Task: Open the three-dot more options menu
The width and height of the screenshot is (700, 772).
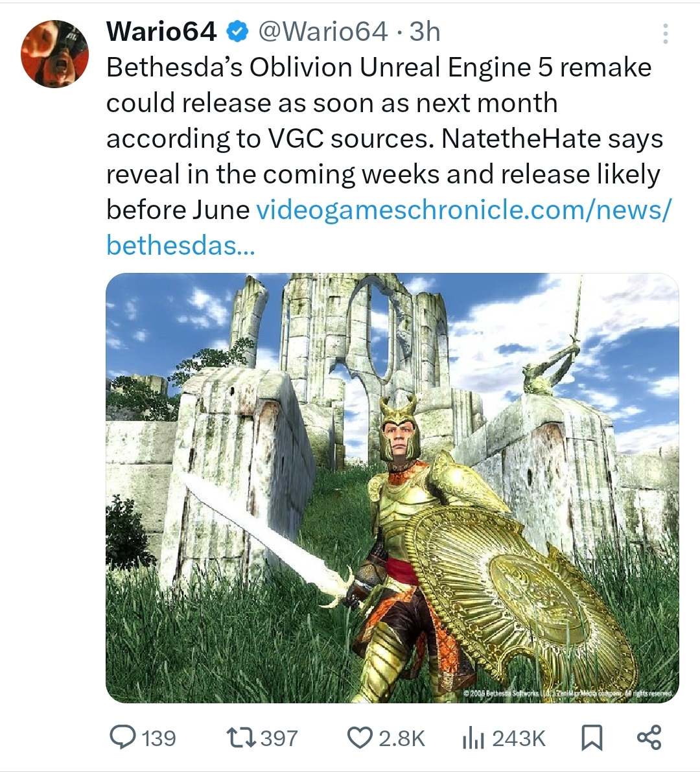Action: click(x=665, y=34)
